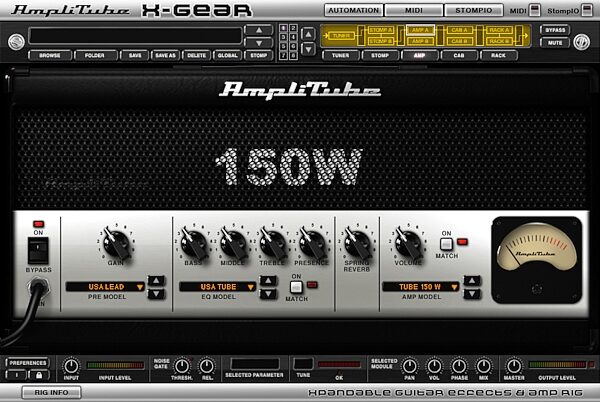Toggle the EQ model MATCH button
This screenshot has height=402, width=600.
click(x=296, y=287)
